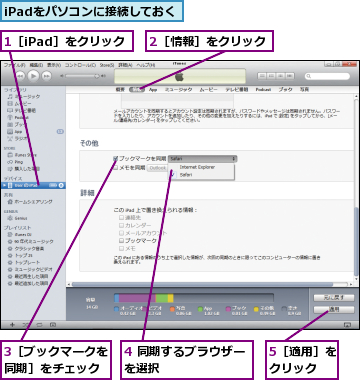Choose Safari from the dropdown list

click(201, 175)
